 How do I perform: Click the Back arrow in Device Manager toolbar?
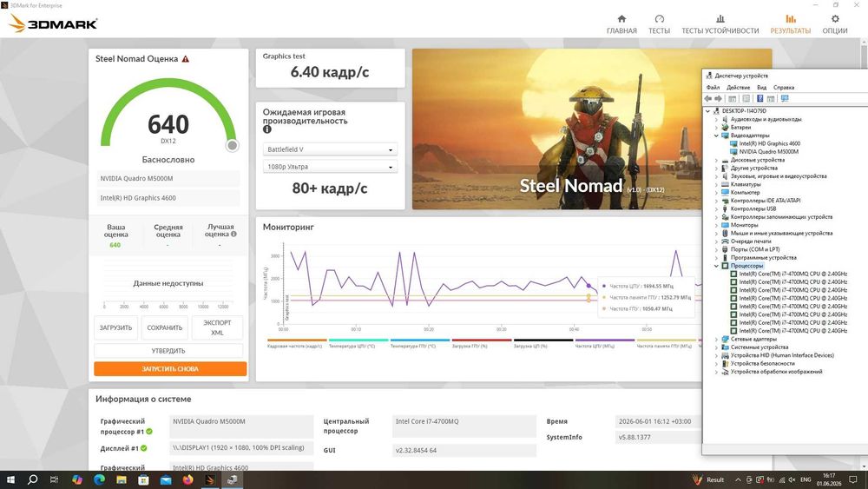[708, 98]
